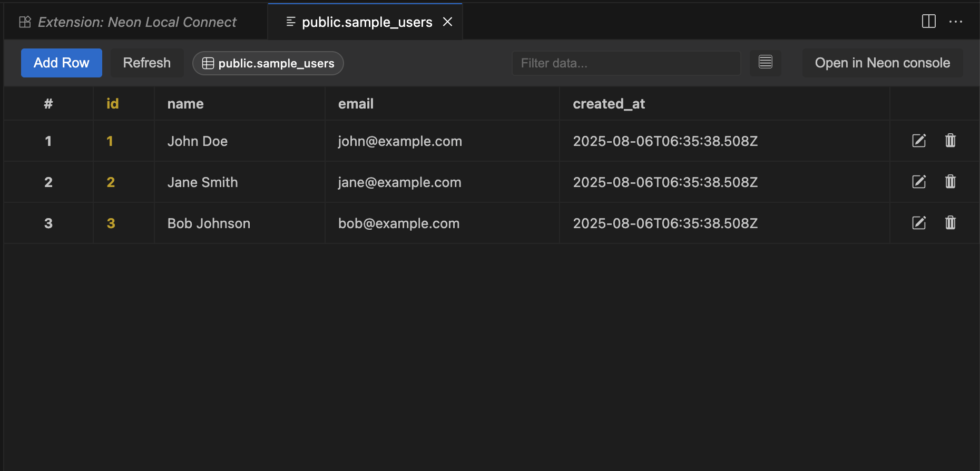Click the created_at column header
Screen dimensions: 980x471
click(x=609, y=103)
